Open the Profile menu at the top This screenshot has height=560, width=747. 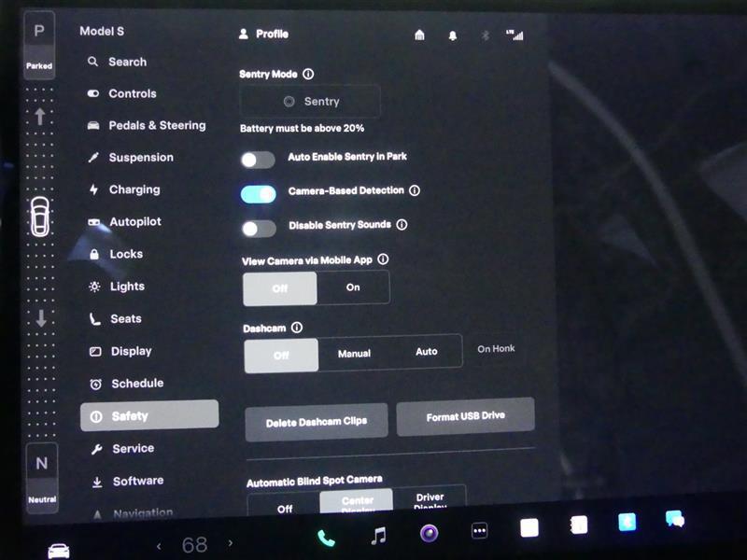266,34
